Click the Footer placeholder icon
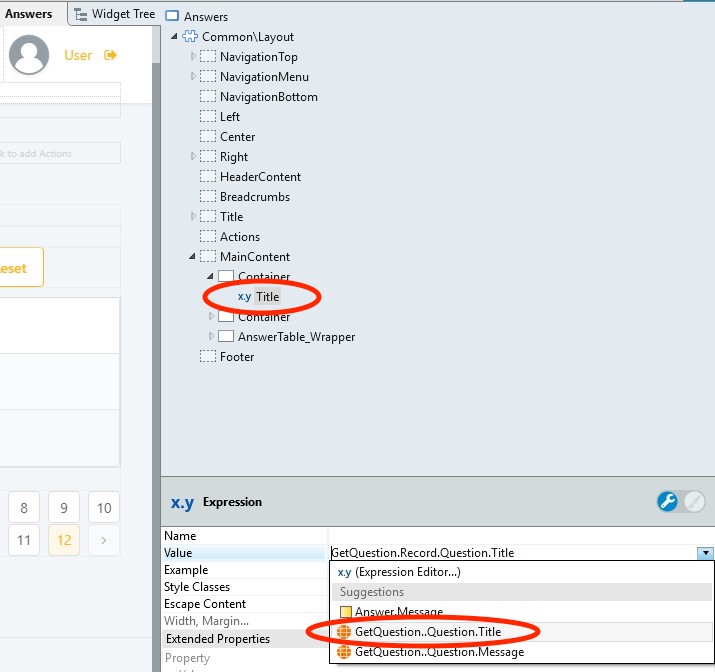The height and width of the screenshot is (672, 715). (x=208, y=357)
